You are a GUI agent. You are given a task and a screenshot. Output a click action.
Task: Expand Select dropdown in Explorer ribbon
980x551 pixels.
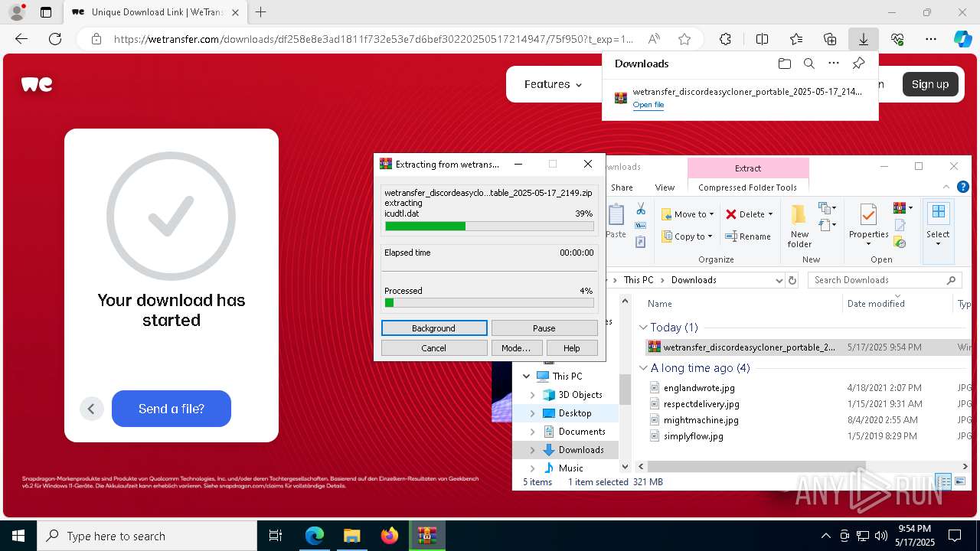938,244
